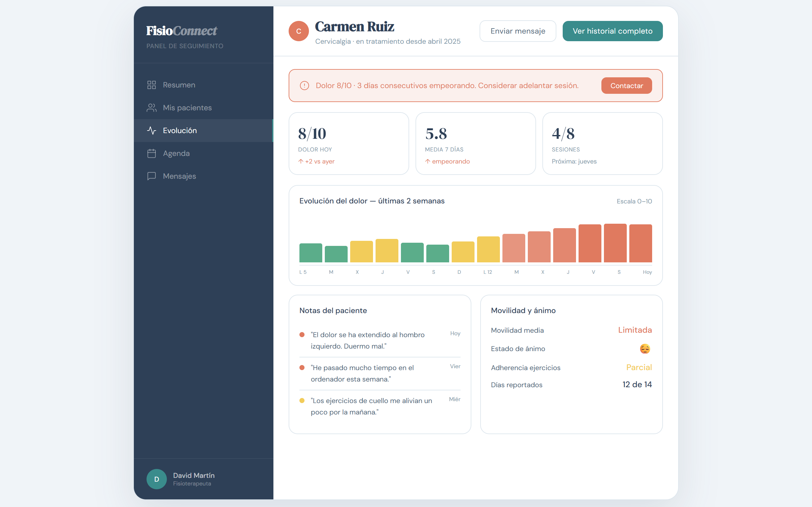Click the first green bar for L 5

[311, 253]
